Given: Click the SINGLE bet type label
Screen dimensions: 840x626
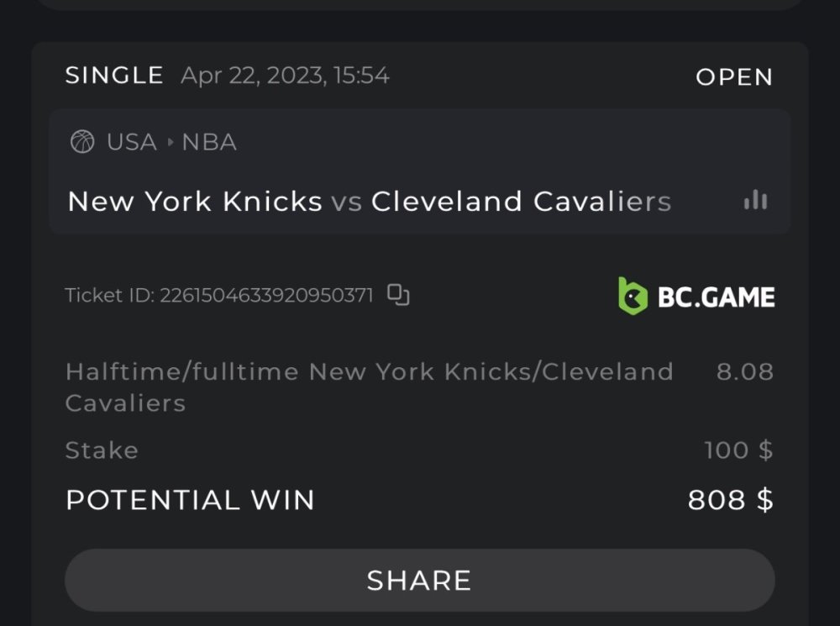Looking at the screenshot, I should tap(114, 76).
